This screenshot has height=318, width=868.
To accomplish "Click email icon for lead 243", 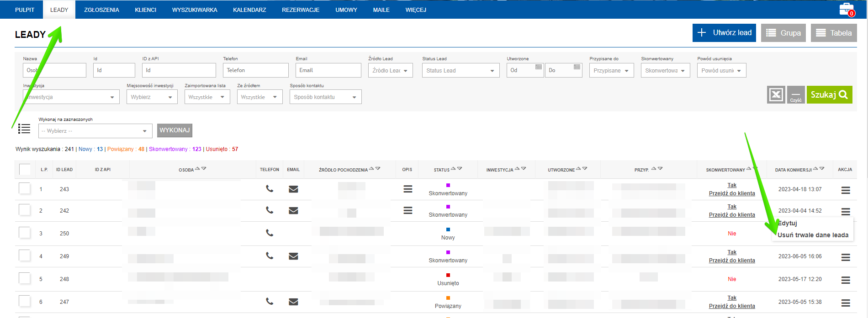I will point(293,189).
